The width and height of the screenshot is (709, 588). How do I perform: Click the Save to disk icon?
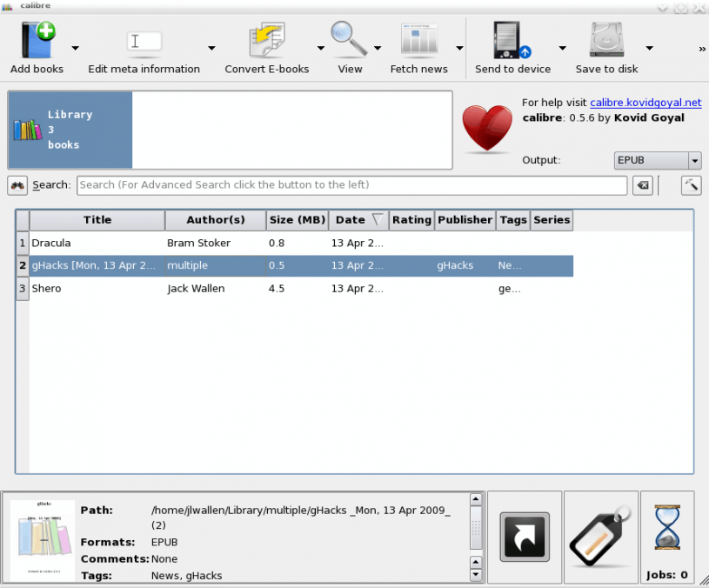coord(607,40)
